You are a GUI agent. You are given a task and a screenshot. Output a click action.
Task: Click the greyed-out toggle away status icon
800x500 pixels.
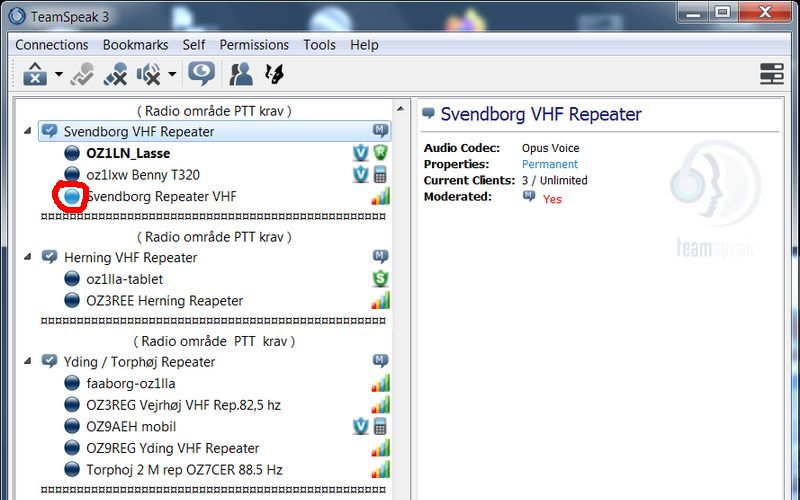(82, 74)
